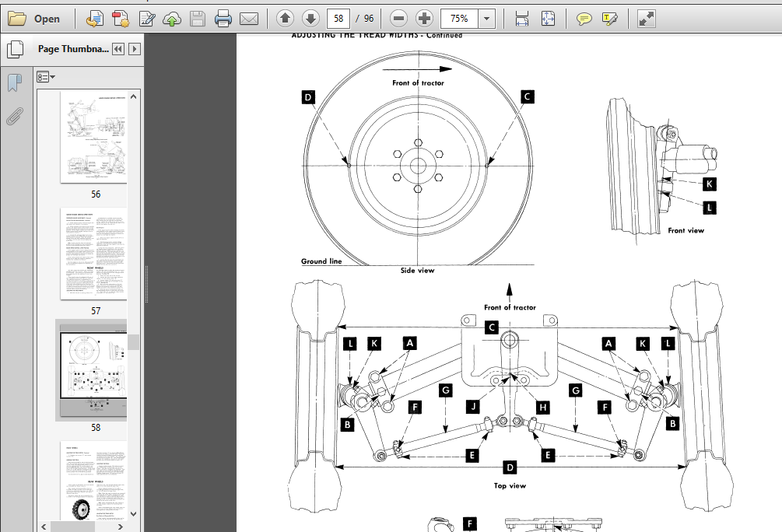Screen dimensions: 782x532
Task: Click the Page Thumbnails panel title
Action: point(73,49)
